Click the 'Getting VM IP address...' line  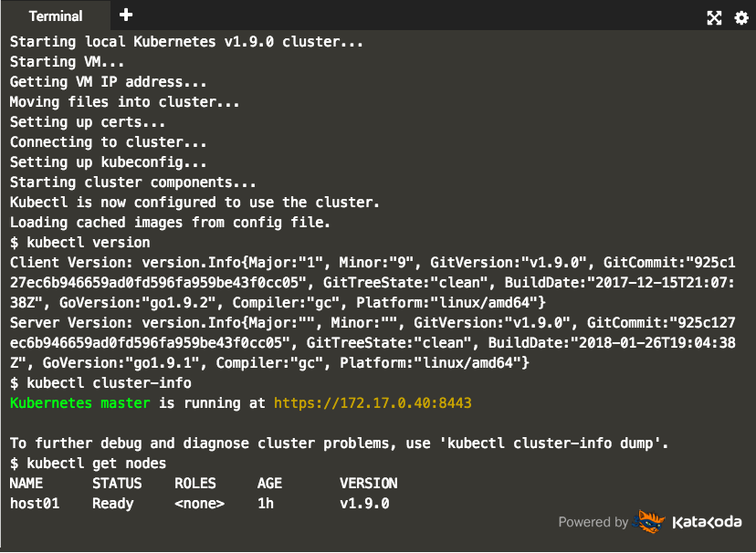pyautogui.click(x=108, y=82)
